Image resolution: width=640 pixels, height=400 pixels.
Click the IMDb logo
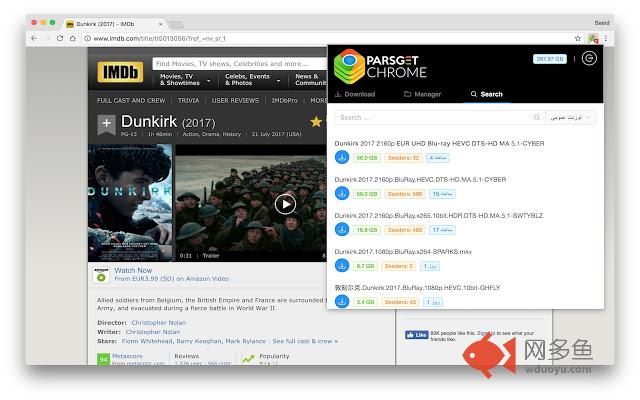point(120,72)
